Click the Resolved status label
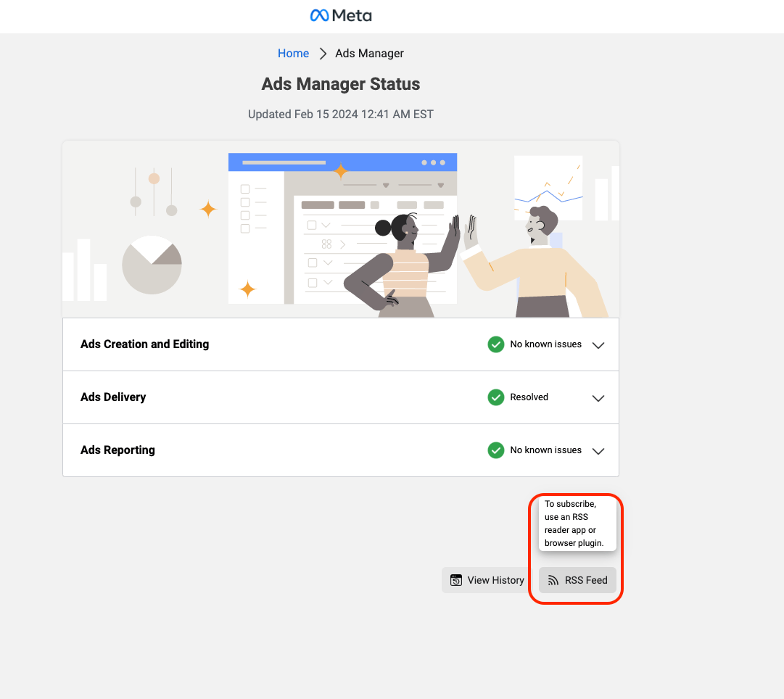The height and width of the screenshot is (699, 784). [x=529, y=397]
